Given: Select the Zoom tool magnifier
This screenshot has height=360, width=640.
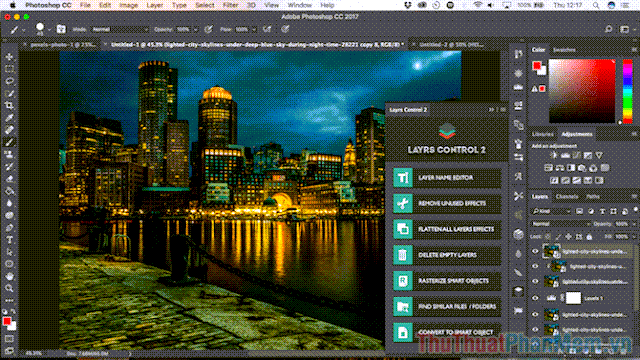Looking at the screenshot, I should coord(9,288).
